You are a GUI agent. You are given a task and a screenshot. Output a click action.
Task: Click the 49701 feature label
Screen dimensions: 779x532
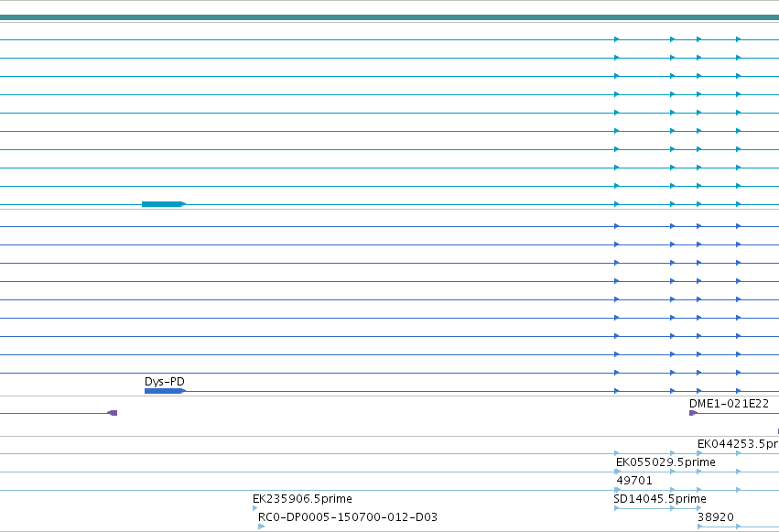[x=634, y=481]
